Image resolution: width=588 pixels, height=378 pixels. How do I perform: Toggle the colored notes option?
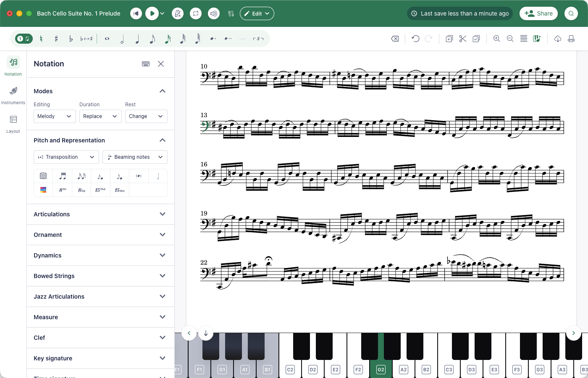[43, 190]
